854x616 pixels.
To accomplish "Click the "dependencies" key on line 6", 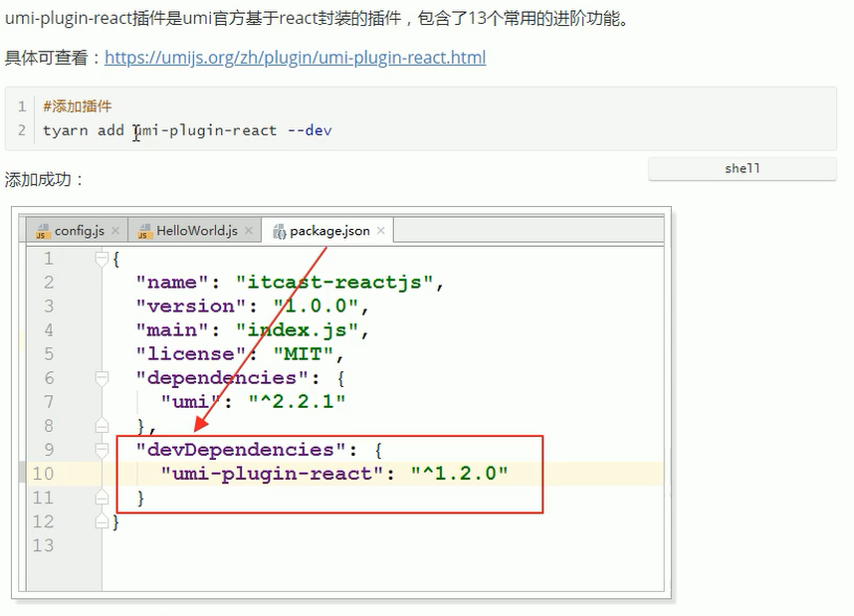I will point(223,378).
